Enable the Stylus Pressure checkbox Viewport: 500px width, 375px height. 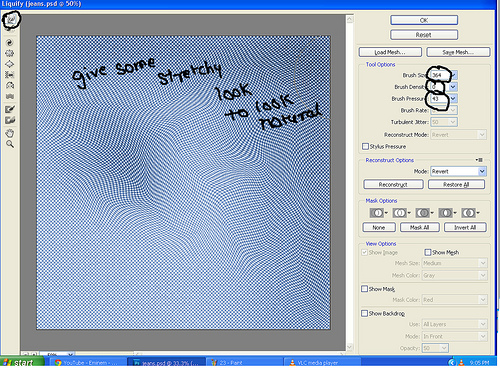click(366, 147)
